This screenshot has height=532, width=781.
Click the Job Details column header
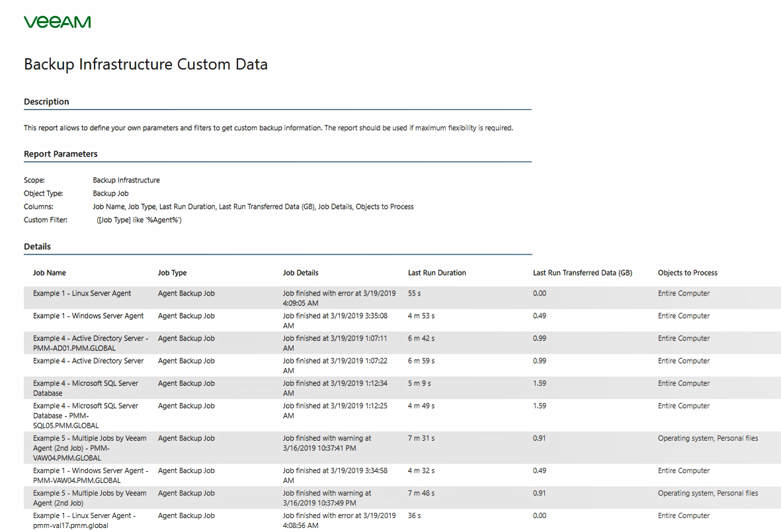click(300, 273)
